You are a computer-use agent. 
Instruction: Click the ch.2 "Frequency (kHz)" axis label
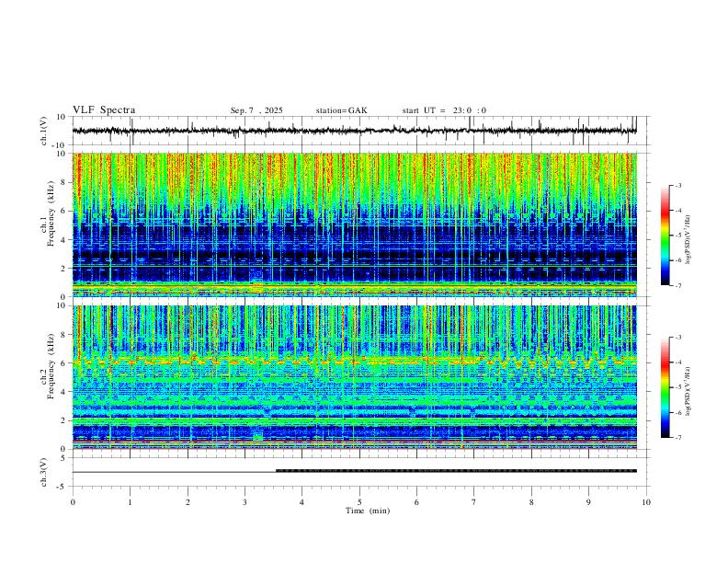[51, 366]
